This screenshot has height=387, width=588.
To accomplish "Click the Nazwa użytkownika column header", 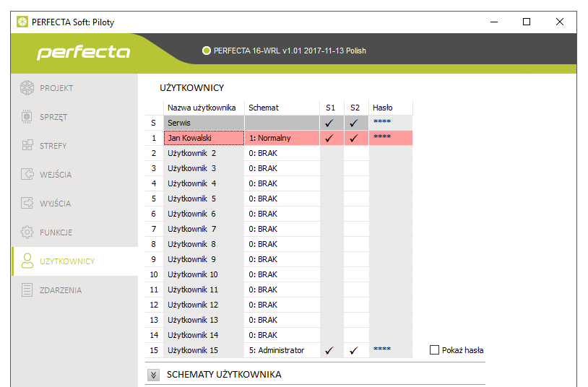I will (202, 108).
